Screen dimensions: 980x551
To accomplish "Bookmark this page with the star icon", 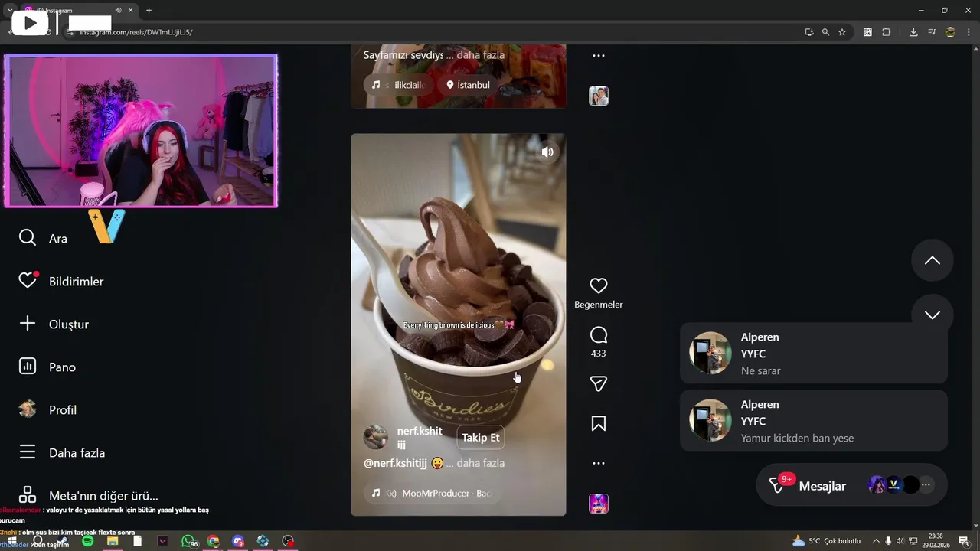I will pyautogui.click(x=842, y=32).
